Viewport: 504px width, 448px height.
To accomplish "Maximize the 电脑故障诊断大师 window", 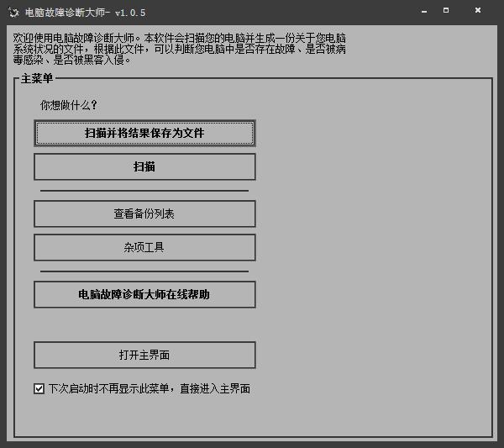I will pyautogui.click(x=446, y=11).
